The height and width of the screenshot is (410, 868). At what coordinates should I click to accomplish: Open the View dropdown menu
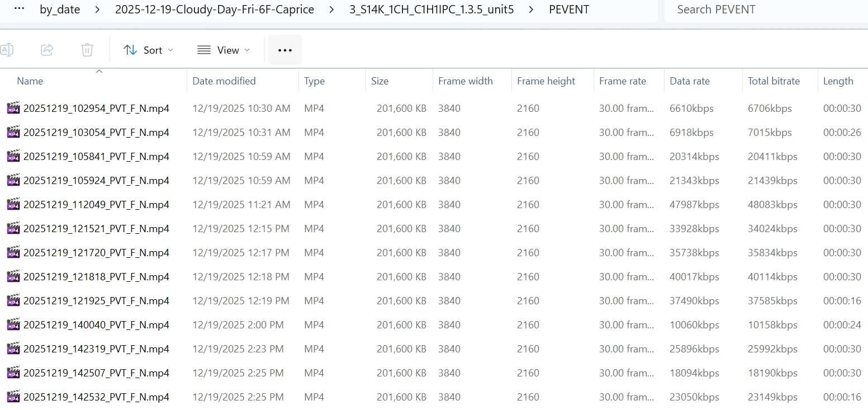[224, 50]
